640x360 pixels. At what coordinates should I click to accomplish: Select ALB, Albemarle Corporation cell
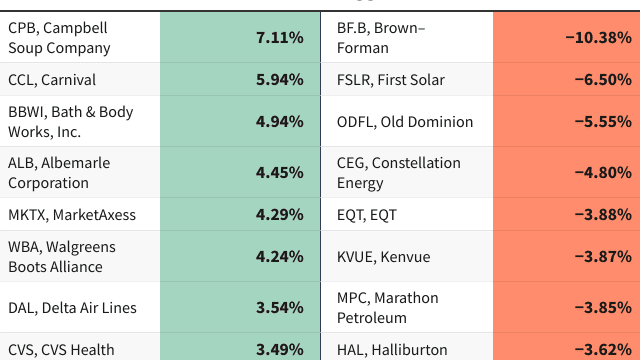[x=80, y=173]
